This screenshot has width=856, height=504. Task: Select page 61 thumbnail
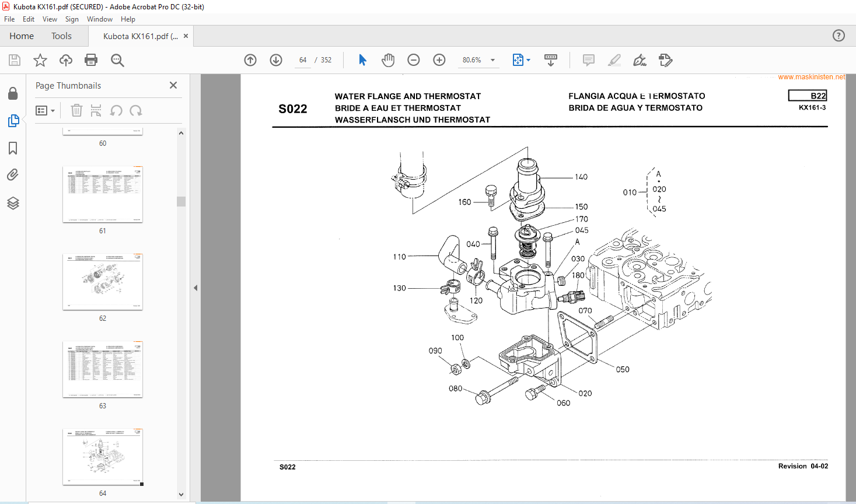coord(103,194)
